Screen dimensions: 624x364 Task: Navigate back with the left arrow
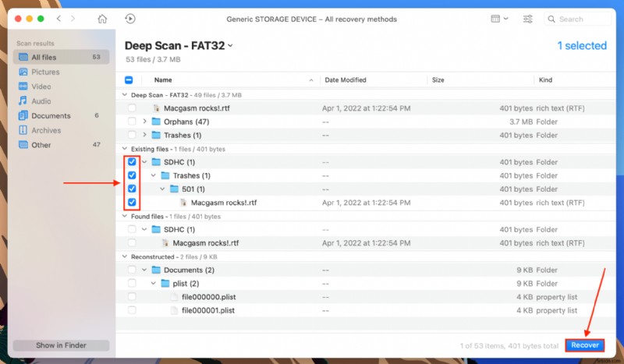coord(58,18)
